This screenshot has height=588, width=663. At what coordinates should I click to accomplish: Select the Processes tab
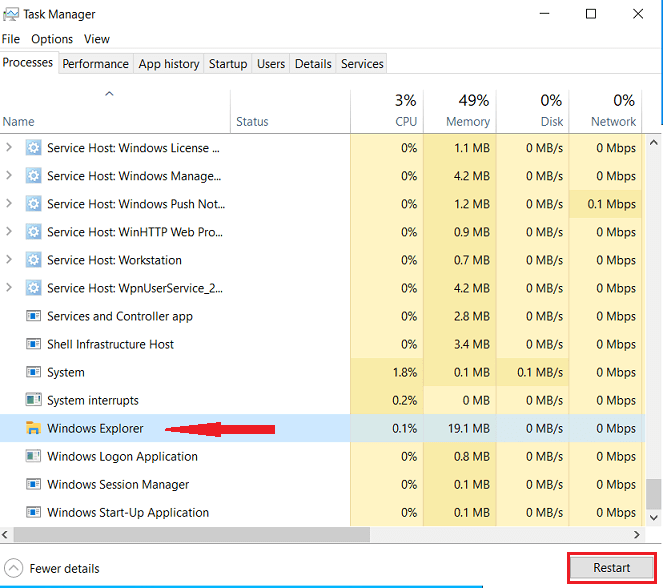28,63
